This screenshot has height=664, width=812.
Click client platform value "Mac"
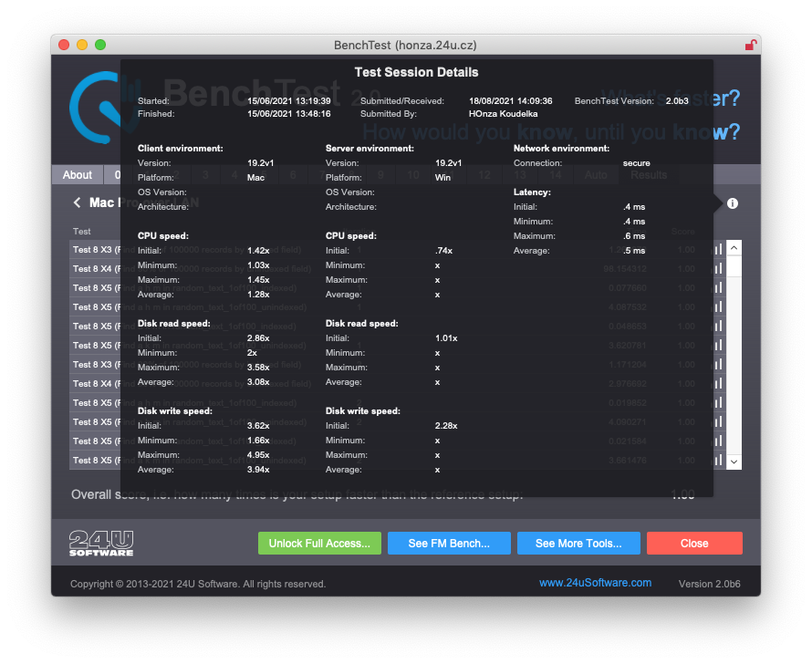coord(255,178)
